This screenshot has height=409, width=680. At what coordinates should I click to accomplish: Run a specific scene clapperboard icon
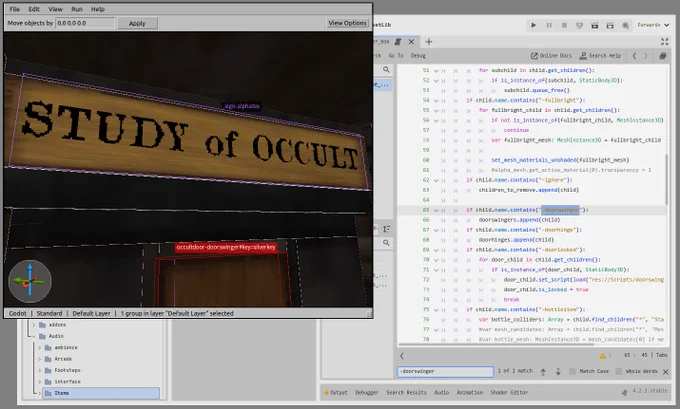[610, 25]
